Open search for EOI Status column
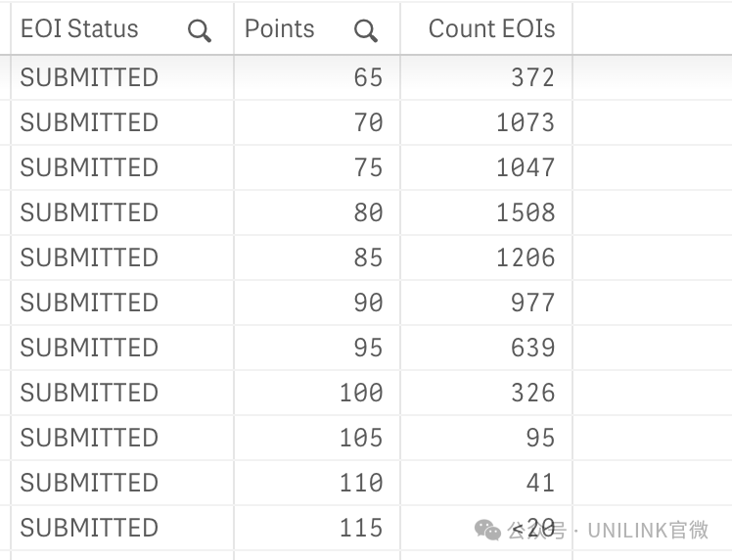 coord(200,30)
